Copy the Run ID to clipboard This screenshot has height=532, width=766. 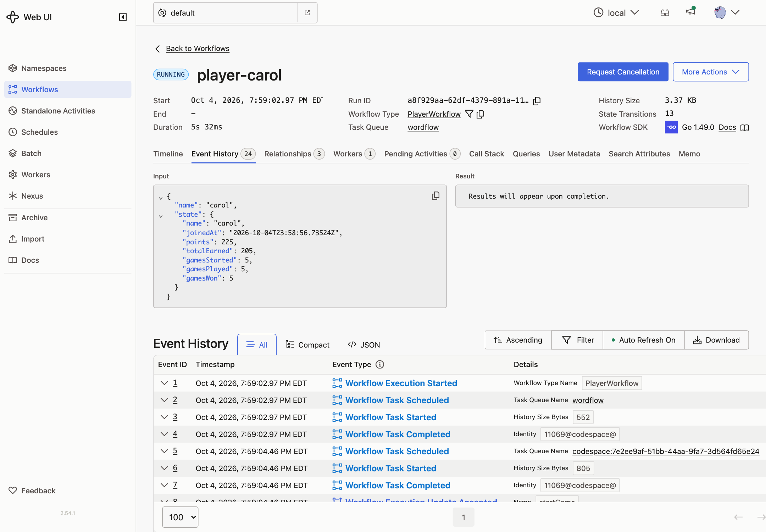coord(537,101)
